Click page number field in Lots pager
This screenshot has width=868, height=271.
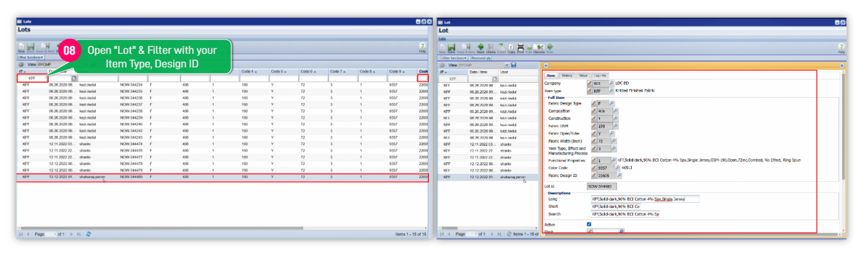[51, 234]
